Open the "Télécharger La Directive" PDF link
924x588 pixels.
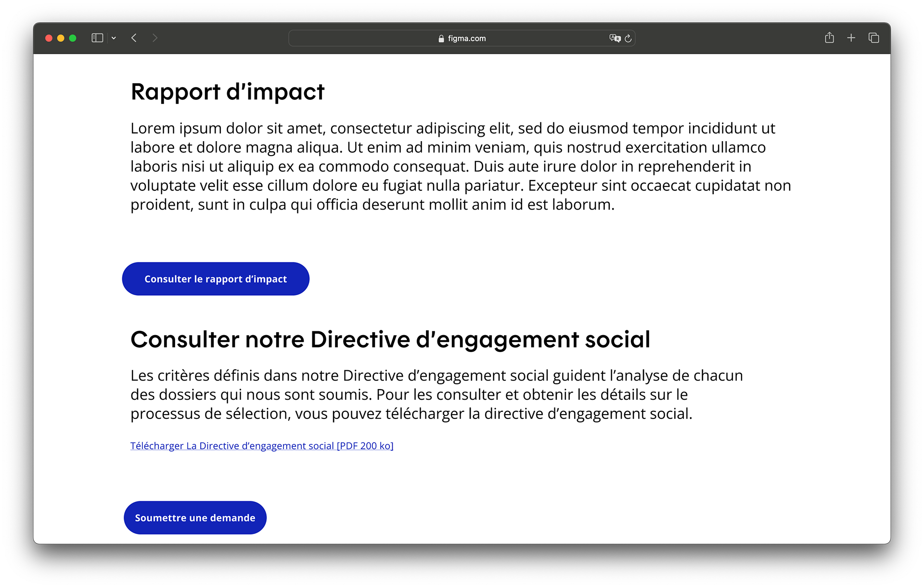262,446
